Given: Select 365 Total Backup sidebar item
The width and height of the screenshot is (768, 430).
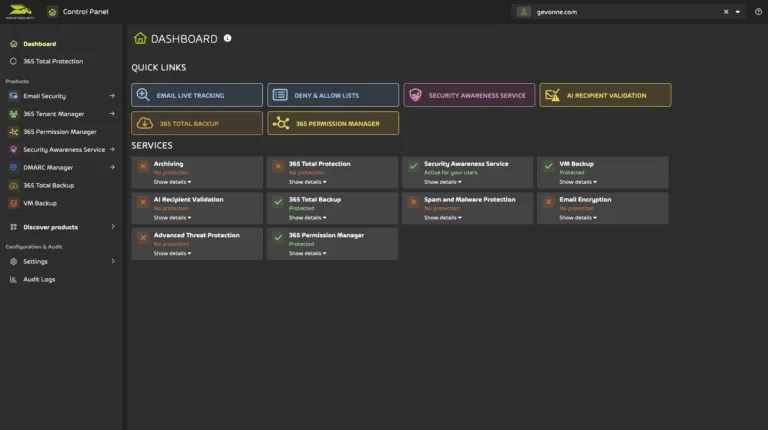Looking at the screenshot, I should [48, 185].
